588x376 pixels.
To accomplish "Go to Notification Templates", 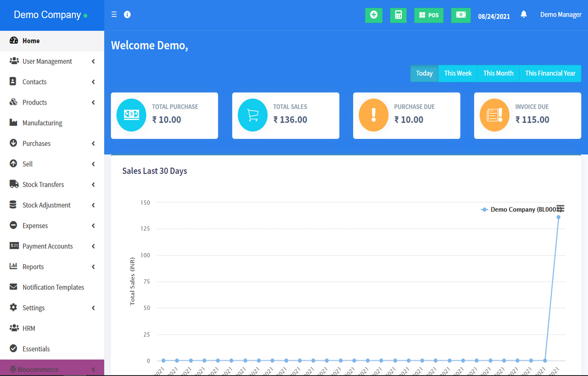I will coord(53,288).
